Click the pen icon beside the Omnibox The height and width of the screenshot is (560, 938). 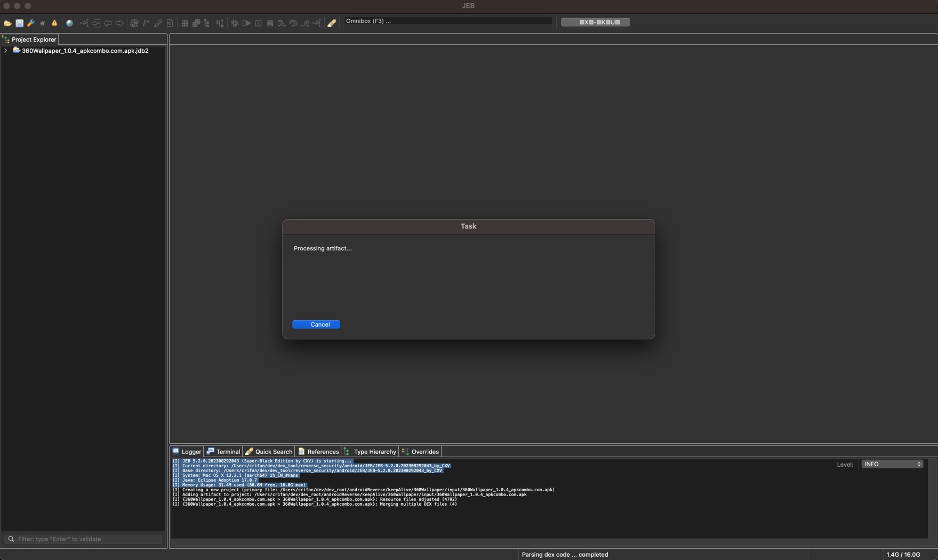(x=332, y=23)
